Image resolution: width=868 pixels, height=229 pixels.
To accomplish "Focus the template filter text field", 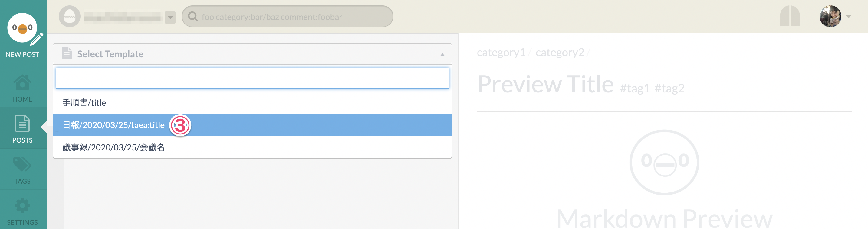I will coord(252,78).
